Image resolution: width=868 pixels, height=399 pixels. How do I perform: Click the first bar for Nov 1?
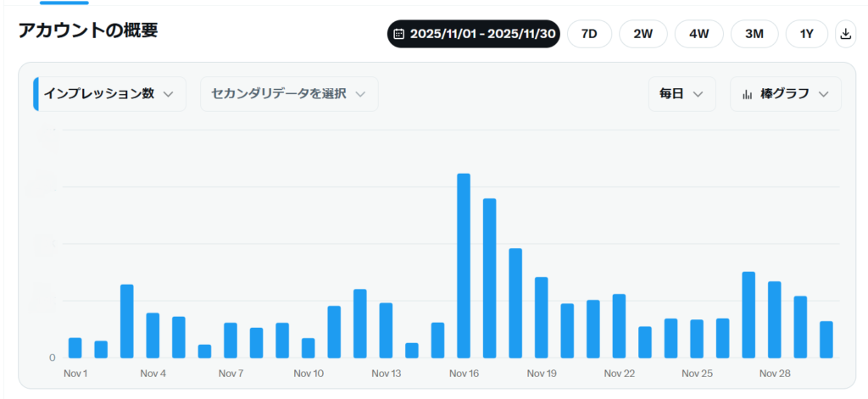tap(75, 347)
